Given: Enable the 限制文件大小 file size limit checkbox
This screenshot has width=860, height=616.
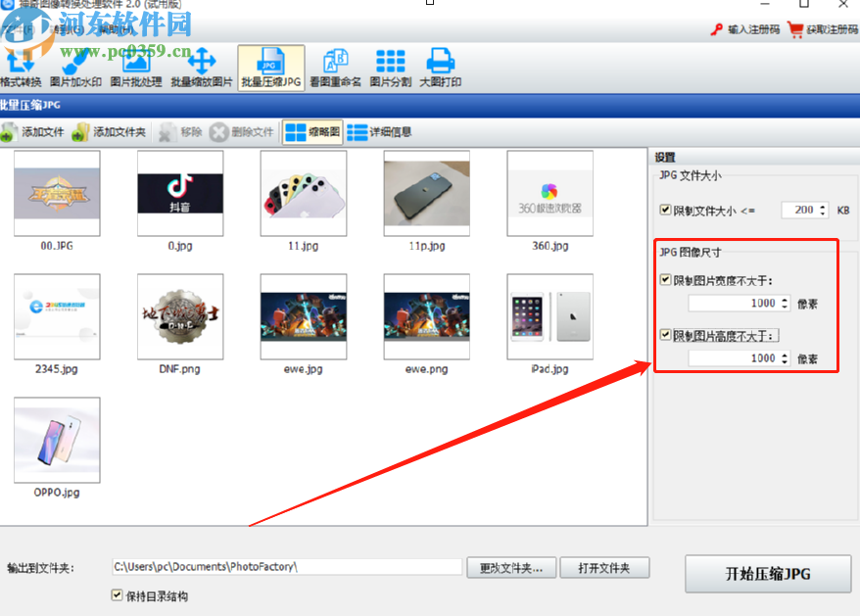Looking at the screenshot, I should [666, 210].
